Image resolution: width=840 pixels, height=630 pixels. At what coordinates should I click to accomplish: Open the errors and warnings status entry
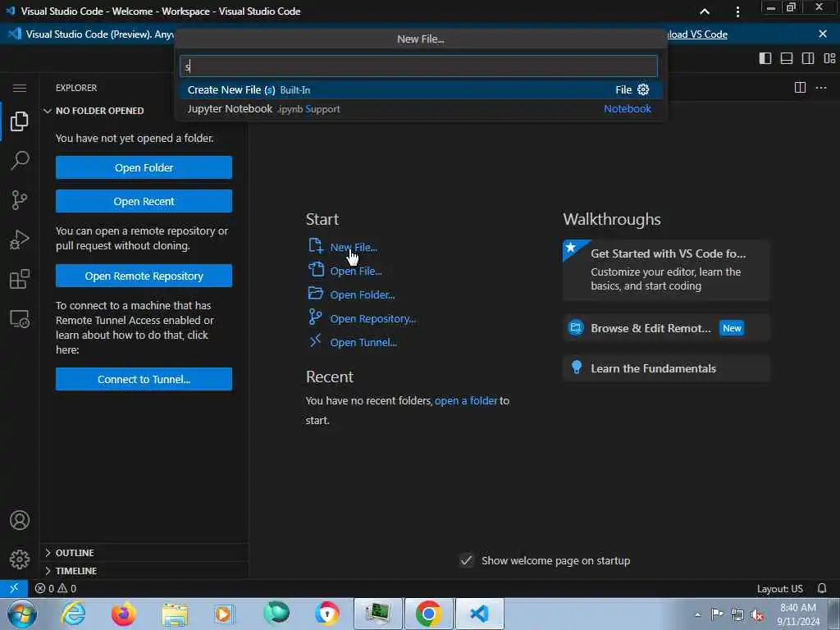[56, 588]
